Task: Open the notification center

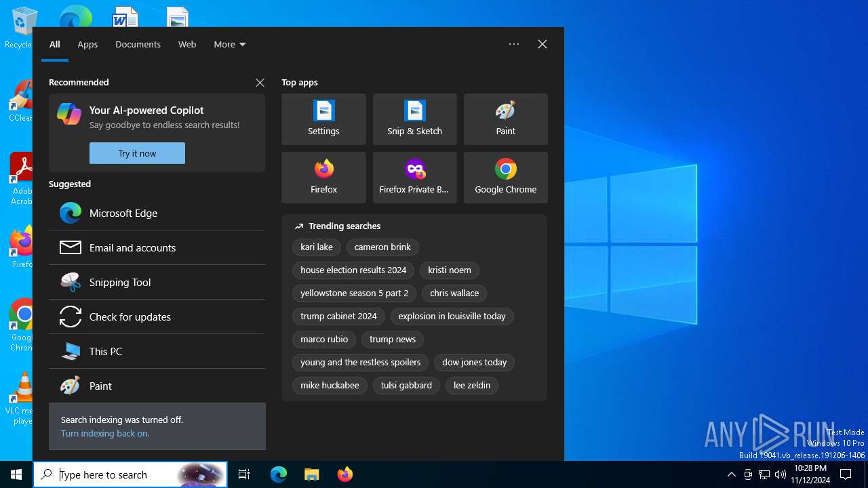Action: click(x=846, y=474)
